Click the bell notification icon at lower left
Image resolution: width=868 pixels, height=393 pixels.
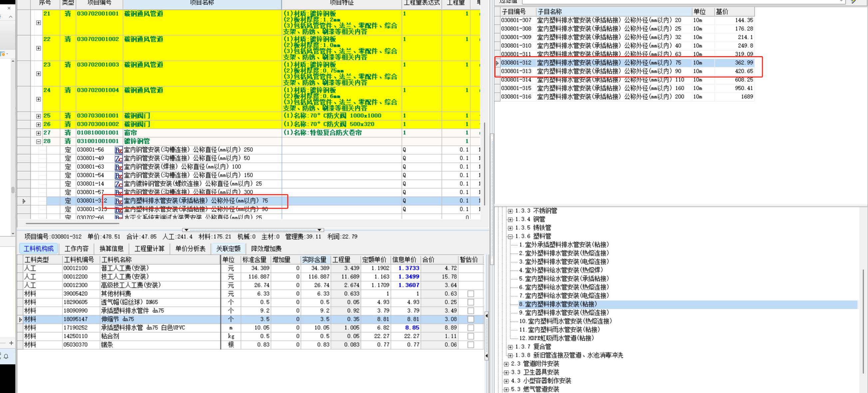6,356
